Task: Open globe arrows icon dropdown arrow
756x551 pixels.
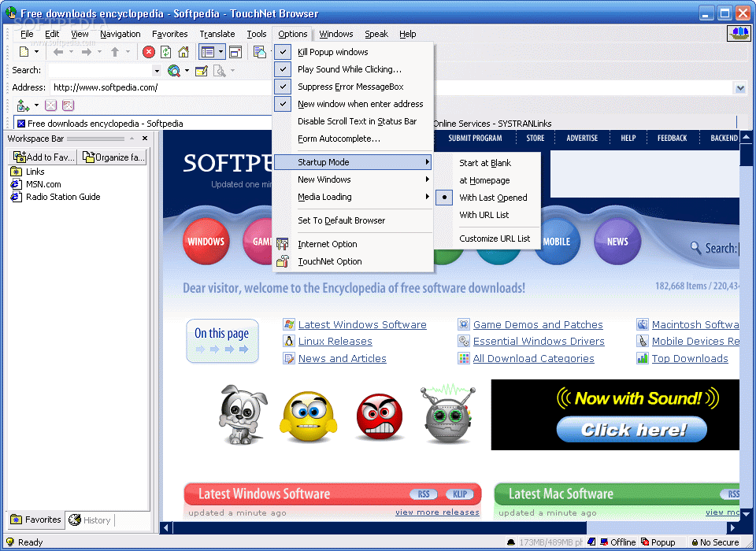Action: pos(36,105)
